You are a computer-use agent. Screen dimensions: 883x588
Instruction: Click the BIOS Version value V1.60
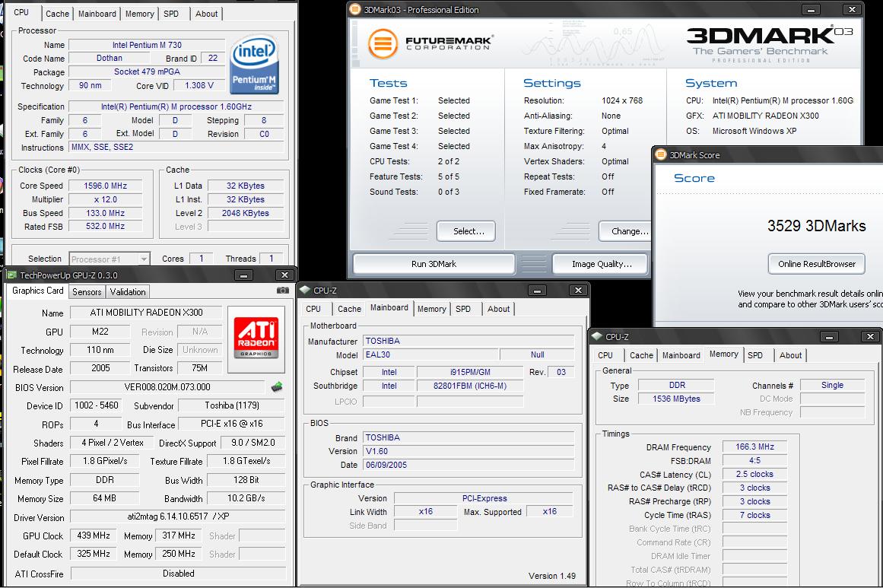click(x=468, y=451)
